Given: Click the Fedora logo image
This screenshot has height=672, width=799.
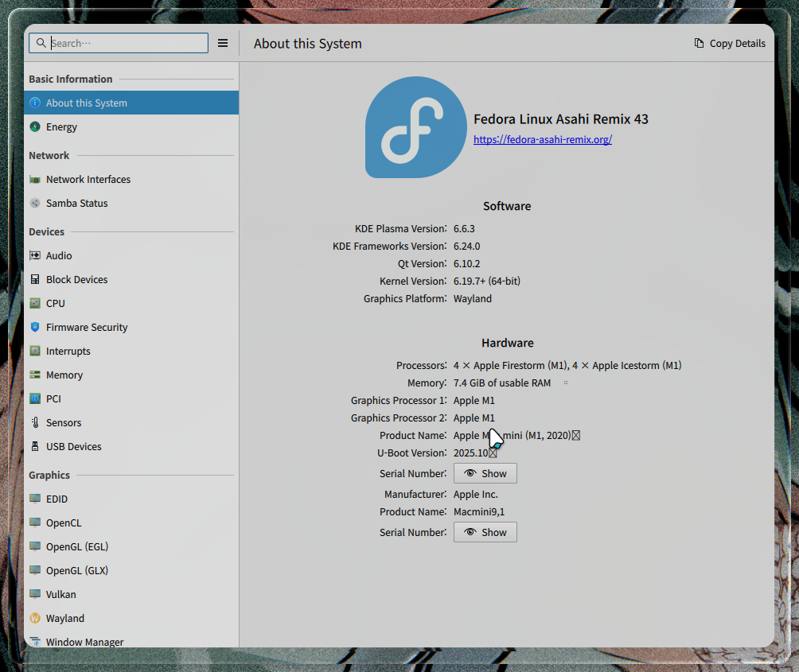Looking at the screenshot, I should [x=415, y=127].
